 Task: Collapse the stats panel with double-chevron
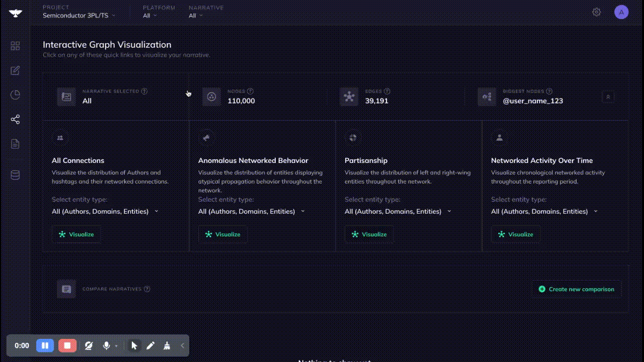tap(608, 97)
